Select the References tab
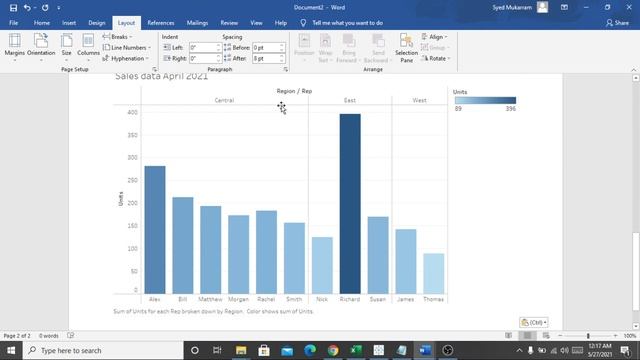This screenshot has height=360, width=640. (x=161, y=23)
